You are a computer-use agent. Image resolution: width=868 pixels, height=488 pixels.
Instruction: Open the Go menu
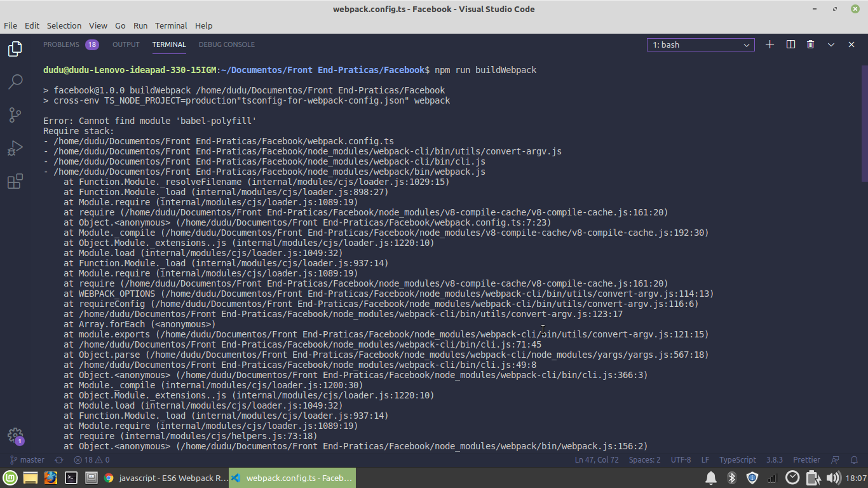[120, 25]
